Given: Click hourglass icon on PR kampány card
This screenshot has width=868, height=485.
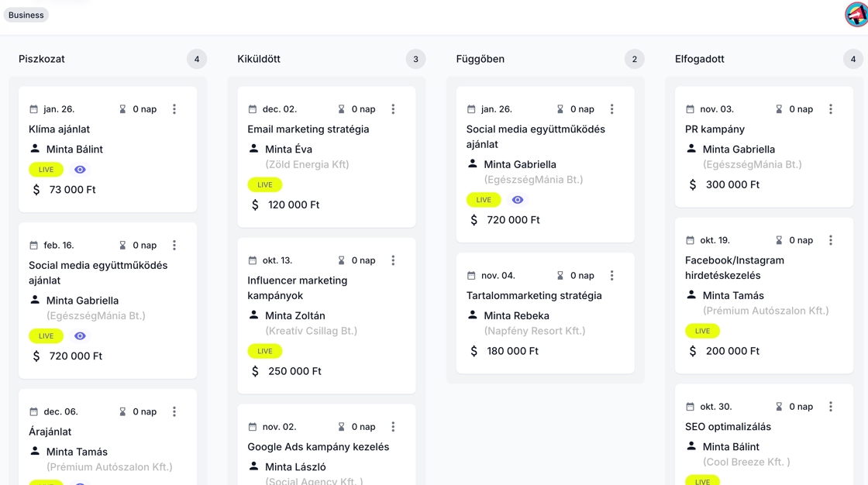Looking at the screenshot, I should tap(779, 109).
